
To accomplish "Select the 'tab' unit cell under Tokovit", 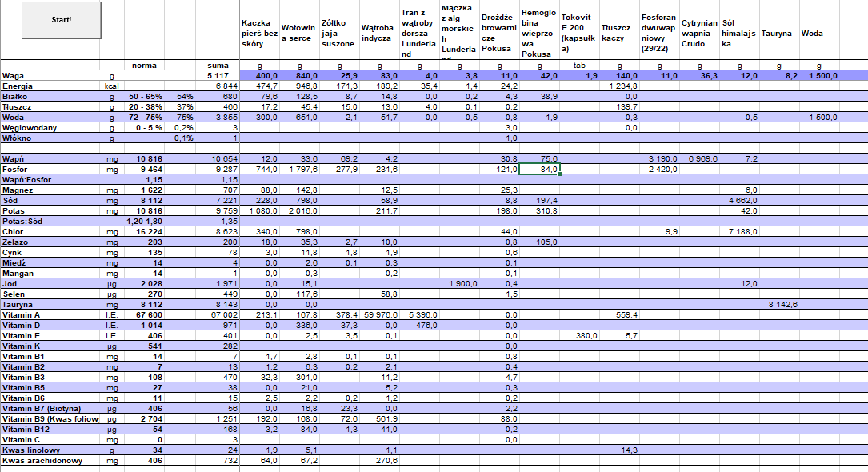I will click(x=579, y=66).
